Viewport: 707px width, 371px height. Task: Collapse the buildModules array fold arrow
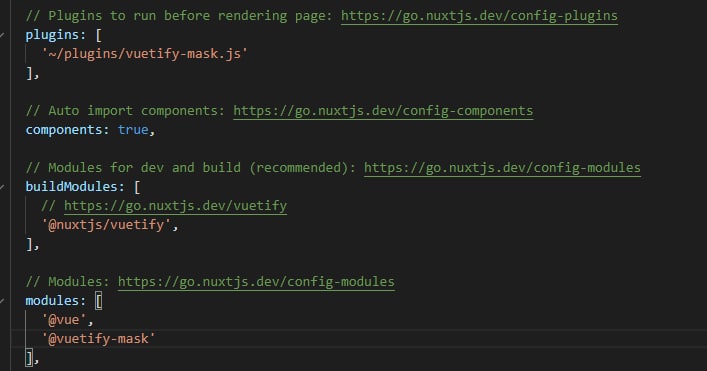[2, 187]
